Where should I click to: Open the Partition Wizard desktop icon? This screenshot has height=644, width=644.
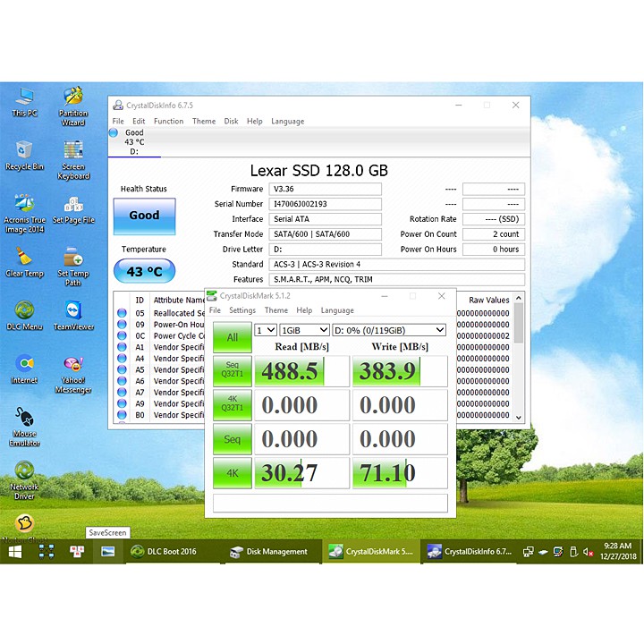(73, 98)
